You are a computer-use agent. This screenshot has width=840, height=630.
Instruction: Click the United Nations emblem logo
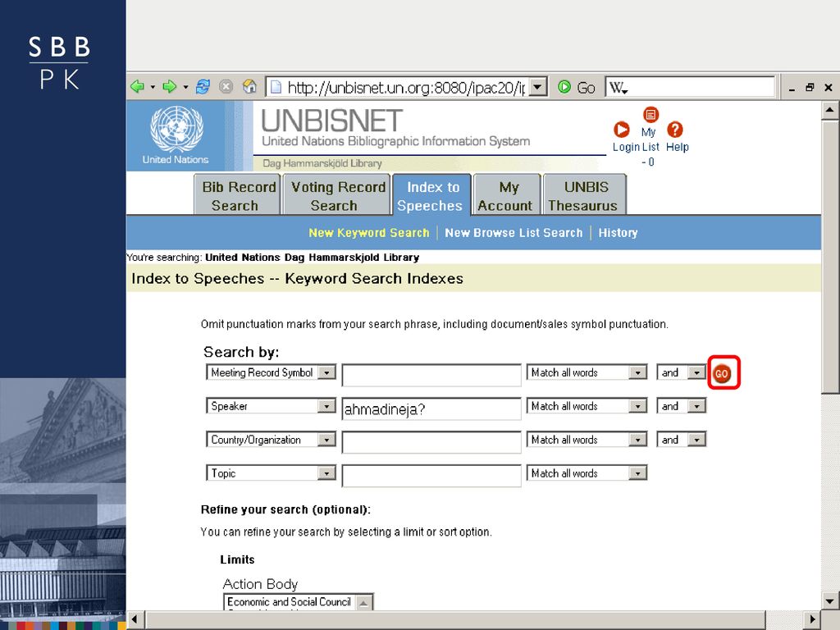pos(176,129)
